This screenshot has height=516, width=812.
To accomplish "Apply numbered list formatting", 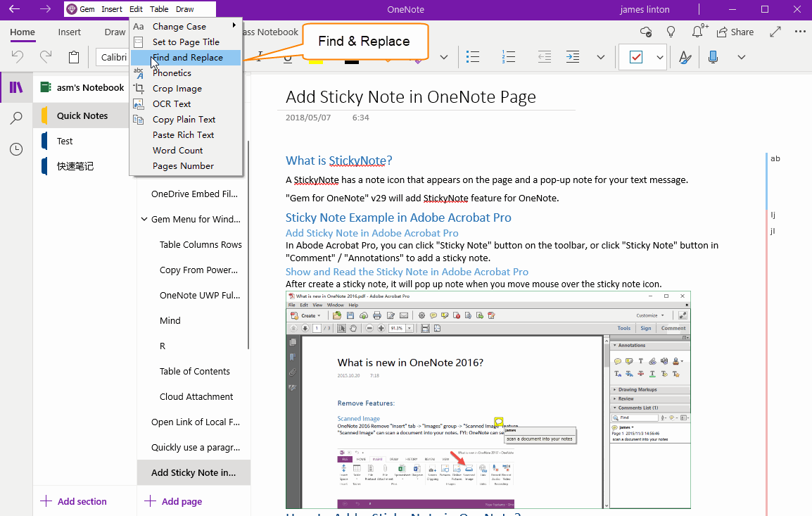I will click(508, 57).
